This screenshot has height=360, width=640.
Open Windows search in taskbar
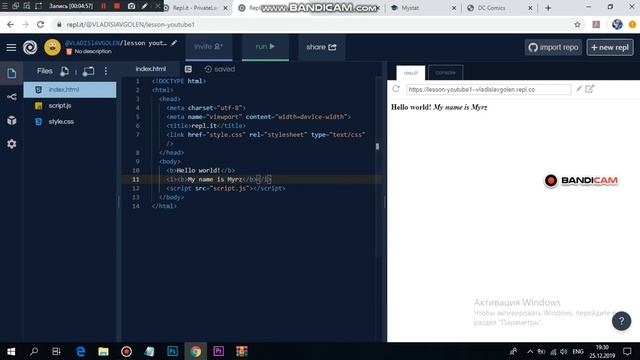(x=34, y=351)
